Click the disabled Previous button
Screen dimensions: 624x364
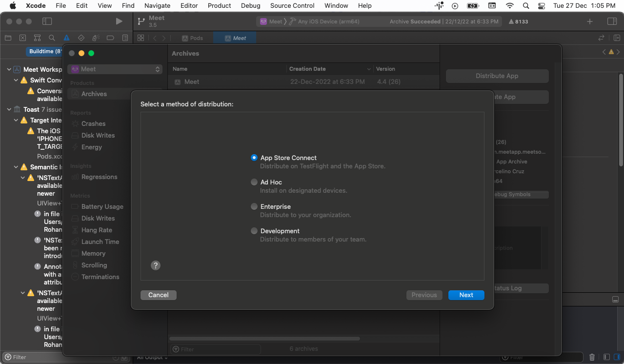tap(424, 295)
